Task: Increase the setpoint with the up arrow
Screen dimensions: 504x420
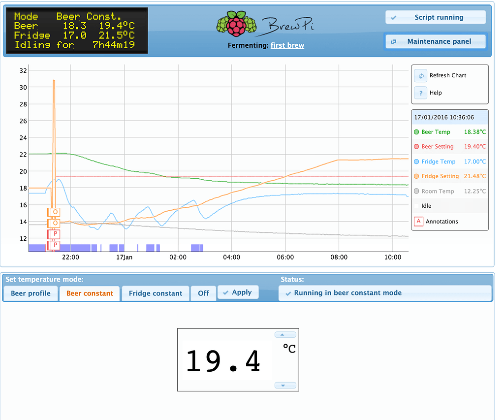Action: click(x=285, y=334)
